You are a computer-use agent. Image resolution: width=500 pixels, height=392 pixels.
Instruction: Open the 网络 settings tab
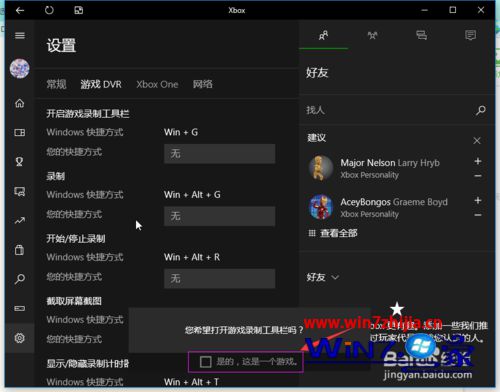click(203, 84)
